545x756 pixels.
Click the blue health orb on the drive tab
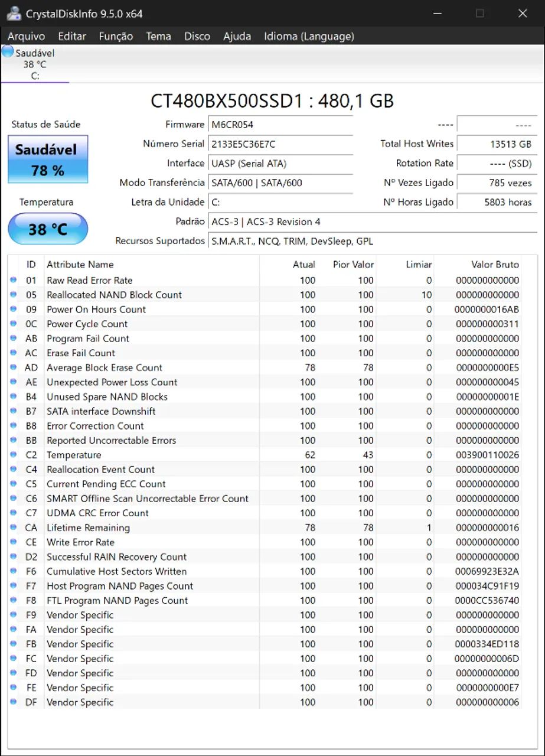8,52
